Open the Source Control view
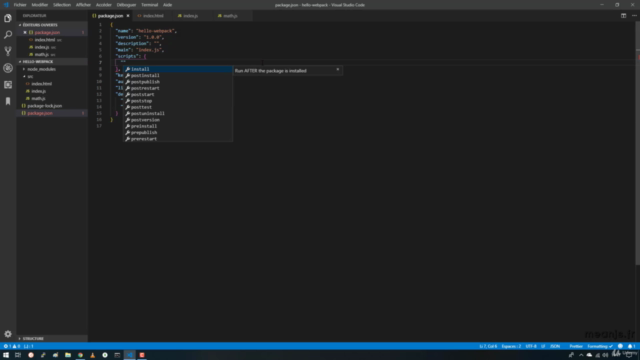640x360 pixels. tap(8, 51)
